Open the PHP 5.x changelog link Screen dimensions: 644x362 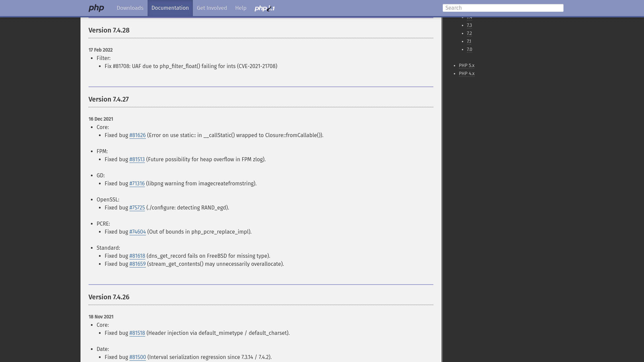tap(467, 66)
